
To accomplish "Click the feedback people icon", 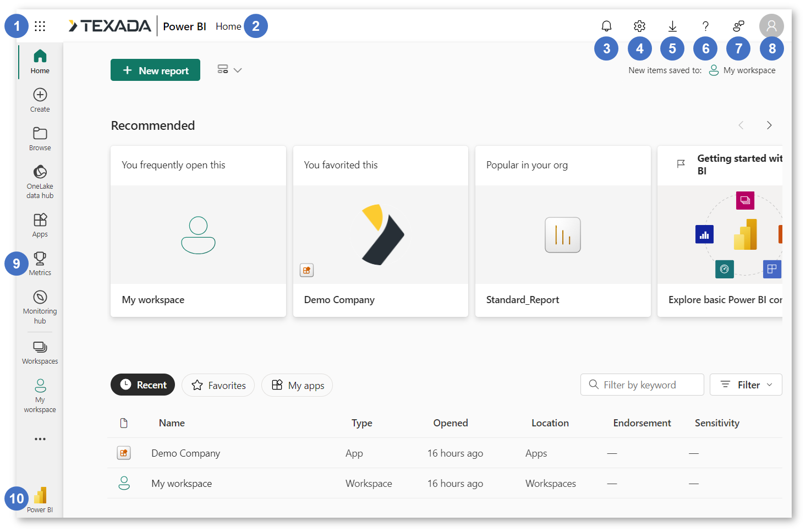I will point(738,26).
